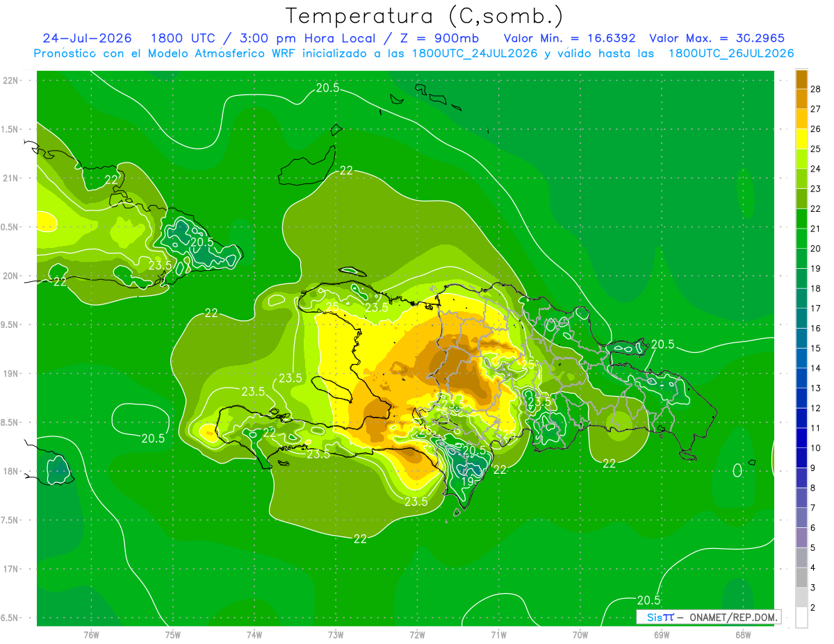834x644 pixels.
Task: Click the legend swatch above the 28 mark
Action: tap(801, 79)
